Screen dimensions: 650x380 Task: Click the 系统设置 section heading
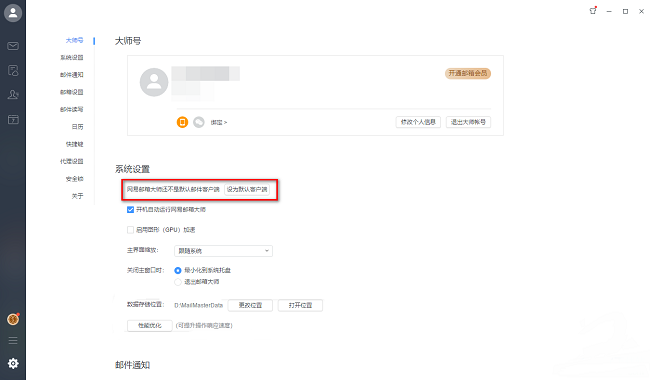pos(132,169)
